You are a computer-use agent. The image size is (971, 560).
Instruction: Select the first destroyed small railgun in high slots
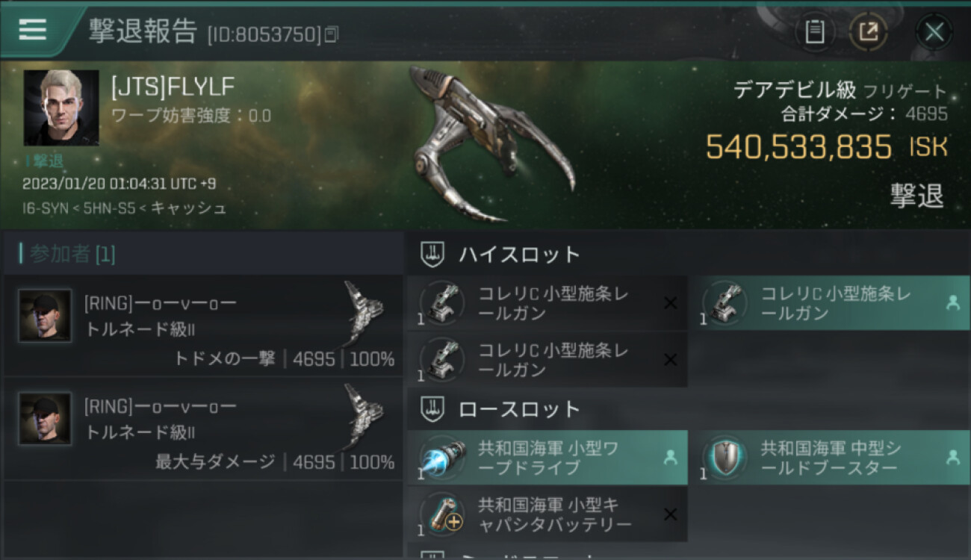(x=547, y=303)
